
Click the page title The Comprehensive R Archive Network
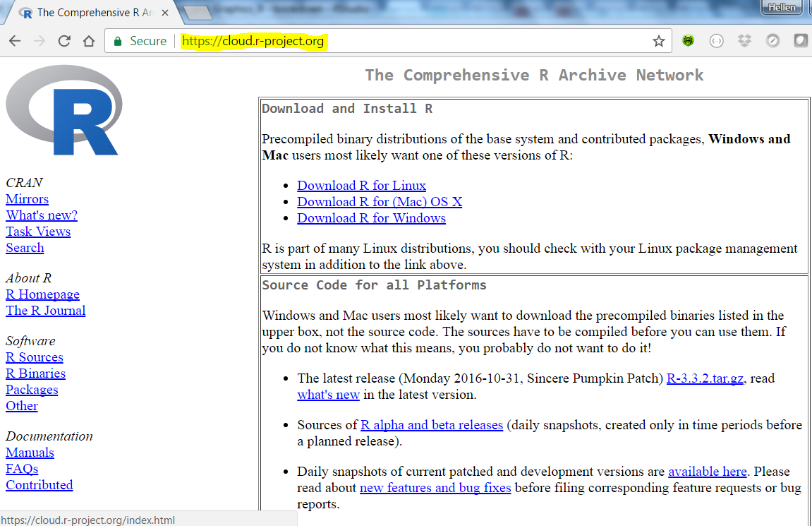click(x=534, y=75)
